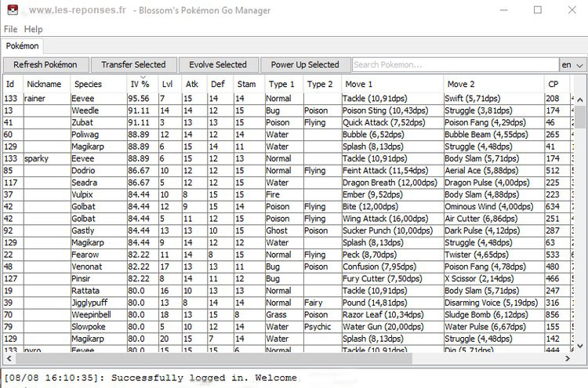
Task: Sort by the IV % column header
Action: (142, 84)
